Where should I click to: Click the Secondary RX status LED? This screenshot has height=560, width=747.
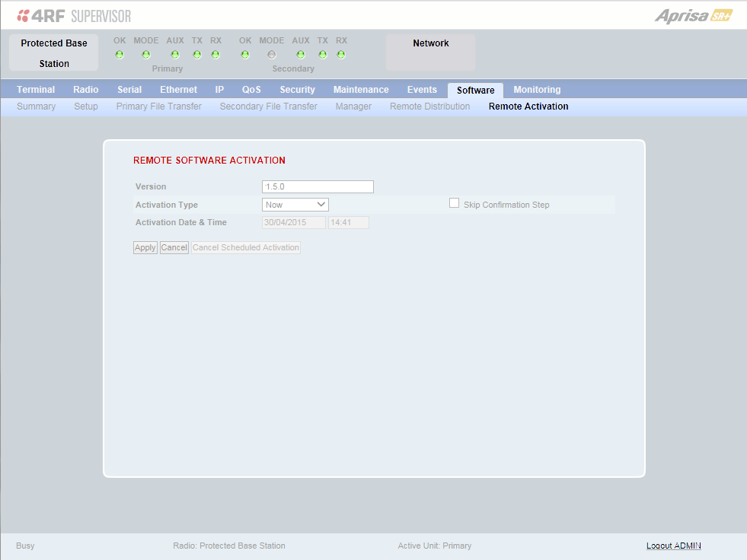click(341, 55)
